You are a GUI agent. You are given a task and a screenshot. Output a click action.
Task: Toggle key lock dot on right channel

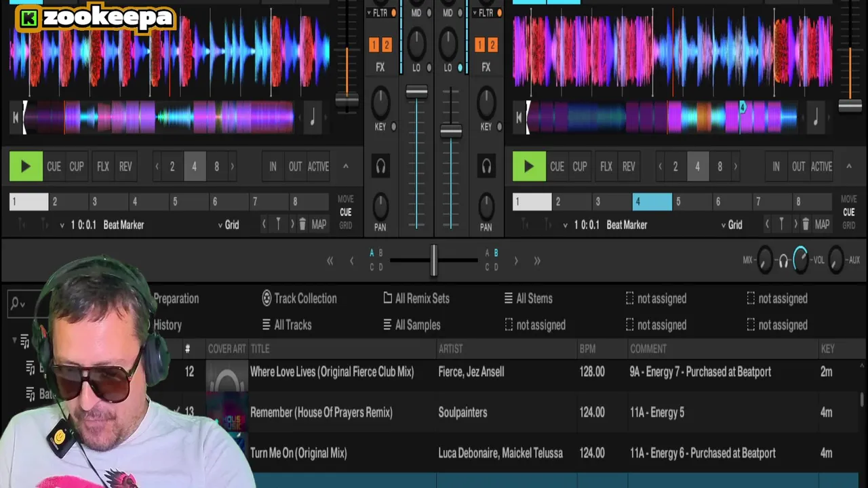tap(500, 127)
